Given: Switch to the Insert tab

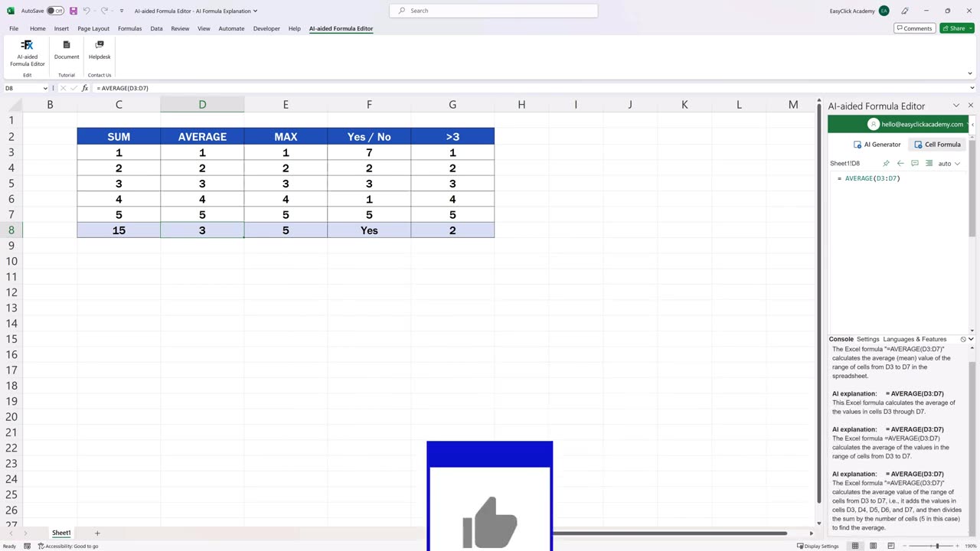Looking at the screenshot, I should (x=61, y=28).
